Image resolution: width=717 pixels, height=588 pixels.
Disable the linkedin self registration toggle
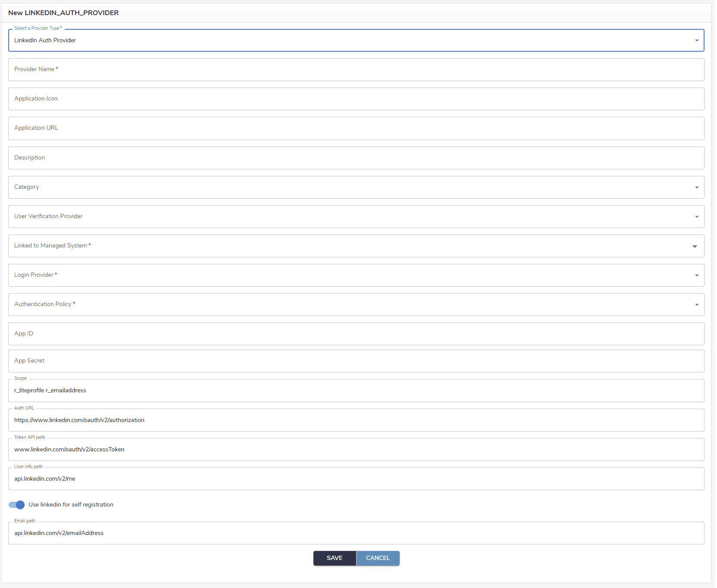click(17, 505)
